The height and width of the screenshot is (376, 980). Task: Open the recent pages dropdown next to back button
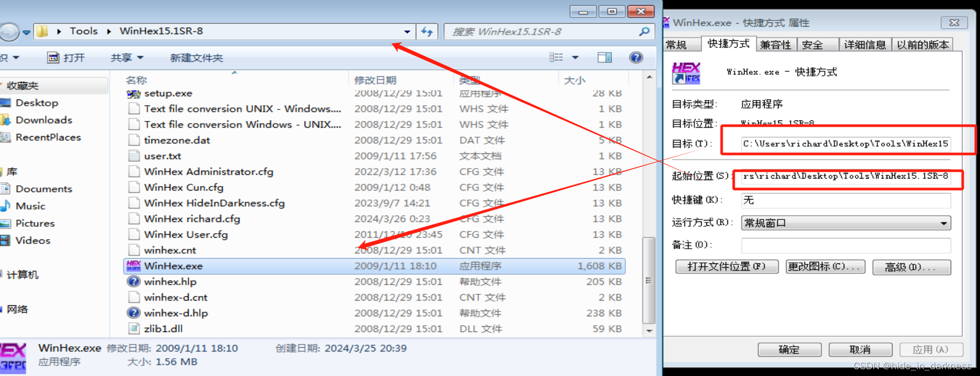pos(26,32)
